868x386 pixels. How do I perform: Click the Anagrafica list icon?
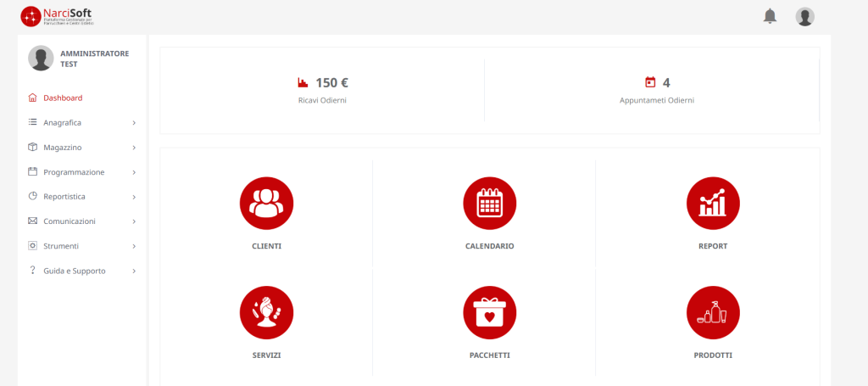point(32,122)
